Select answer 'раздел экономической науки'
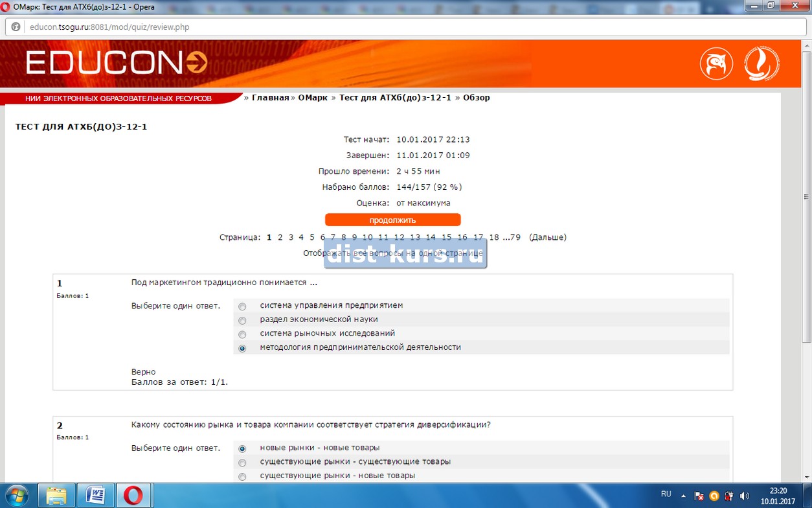812x508 pixels. pyautogui.click(x=242, y=321)
